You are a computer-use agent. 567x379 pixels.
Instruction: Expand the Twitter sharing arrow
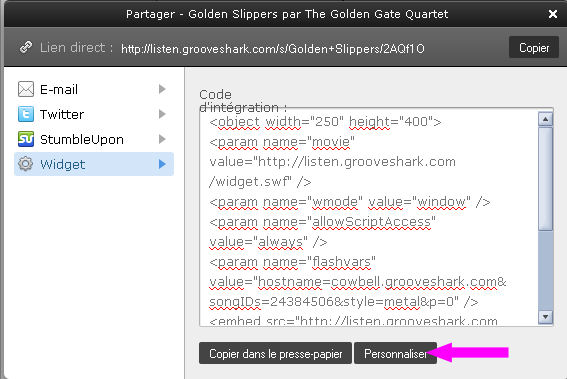[162, 114]
